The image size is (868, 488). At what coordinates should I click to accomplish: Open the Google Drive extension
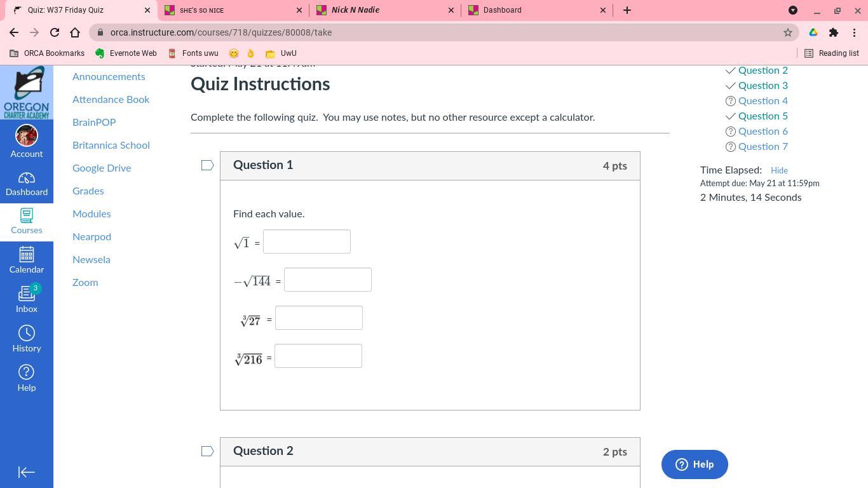click(813, 32)
